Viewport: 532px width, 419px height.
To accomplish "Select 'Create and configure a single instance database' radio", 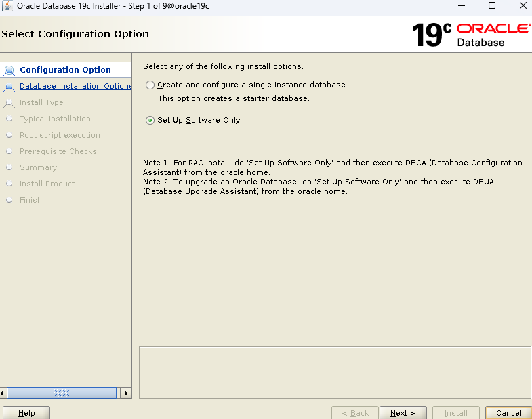I will [150, 85].
